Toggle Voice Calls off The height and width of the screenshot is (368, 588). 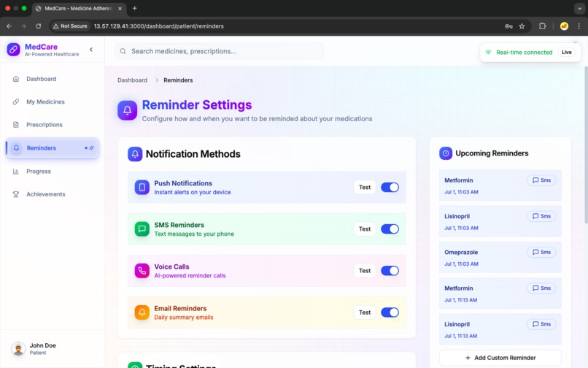[x=390, y=271]
